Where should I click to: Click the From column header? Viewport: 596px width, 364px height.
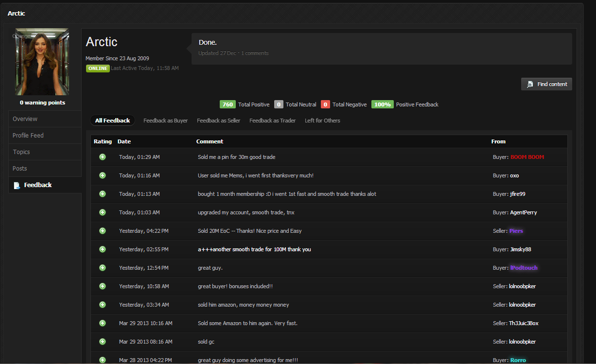498,141
